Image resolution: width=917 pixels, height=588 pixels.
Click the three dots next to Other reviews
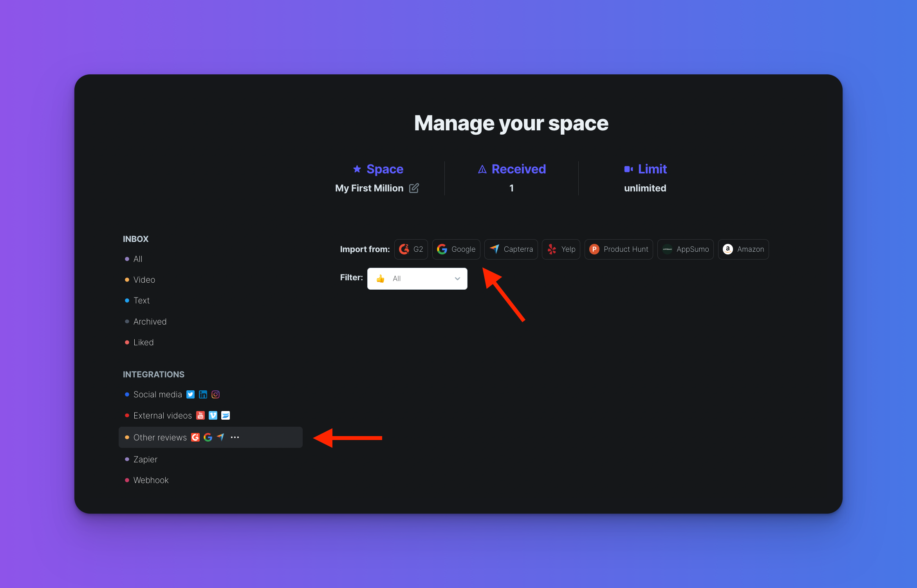[x=235, y=437]
